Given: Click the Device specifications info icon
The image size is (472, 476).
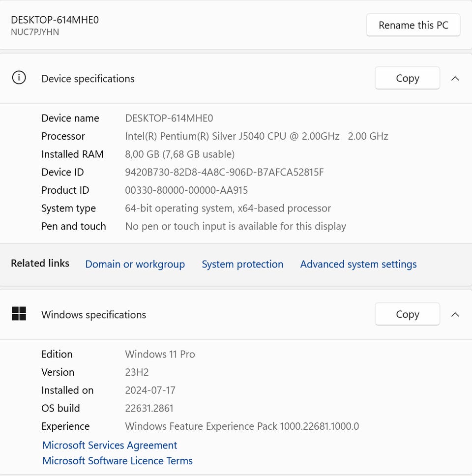Looking at the screenshot, I should (x=19, y=78).
